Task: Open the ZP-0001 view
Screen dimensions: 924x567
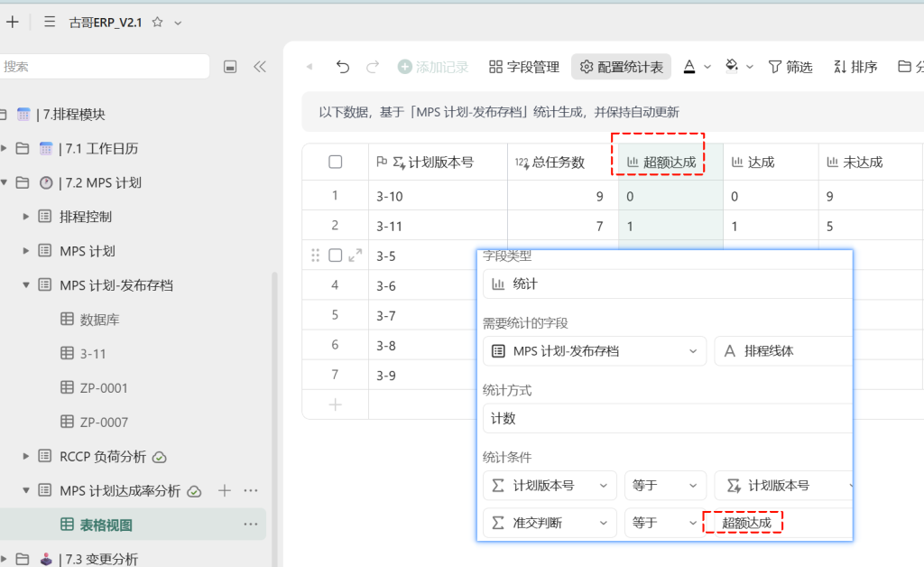Action: point(104,388)
